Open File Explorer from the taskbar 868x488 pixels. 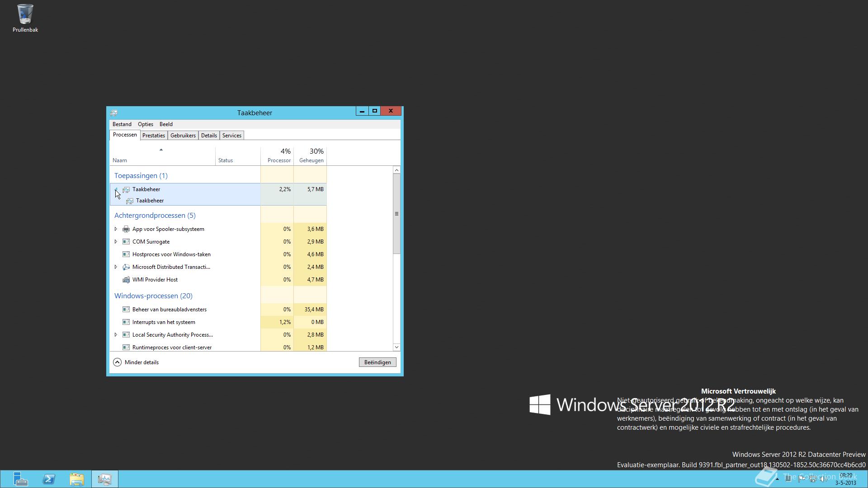pos(77,479)
